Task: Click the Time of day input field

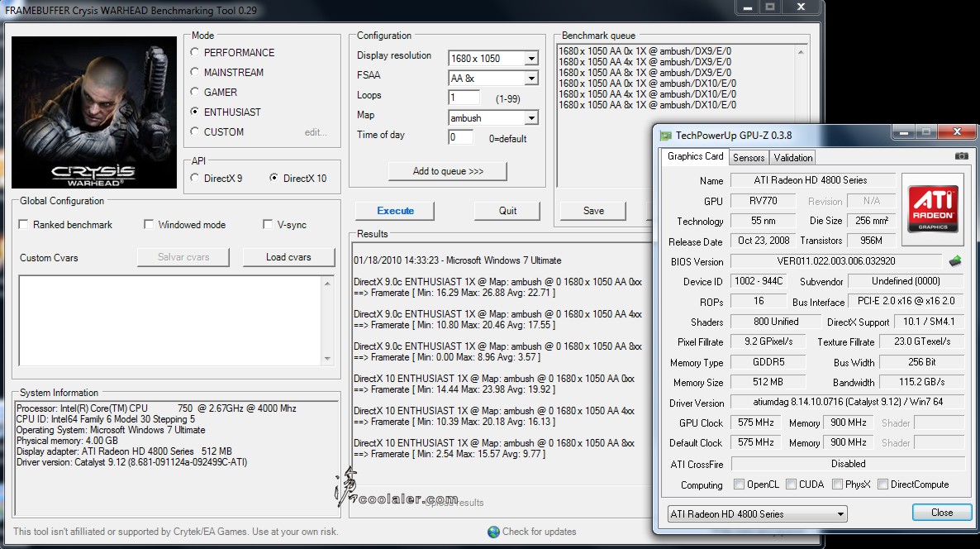Action: click(460, 137)
